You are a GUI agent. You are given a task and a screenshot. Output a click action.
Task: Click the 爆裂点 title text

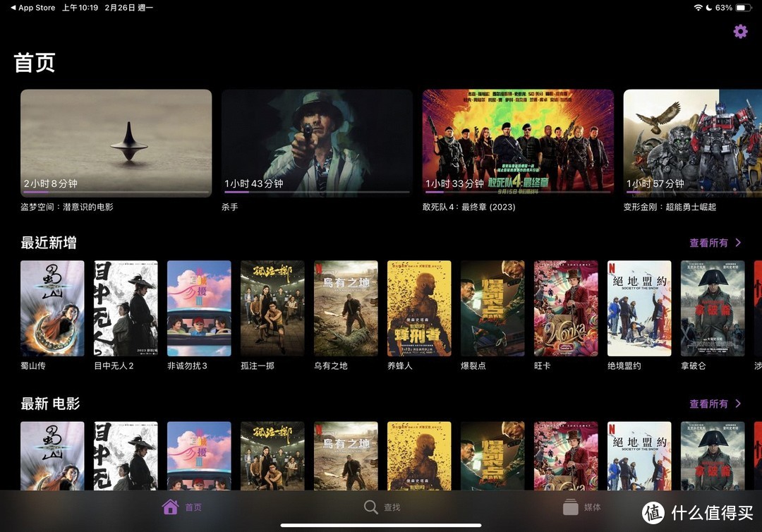point(473,366)
